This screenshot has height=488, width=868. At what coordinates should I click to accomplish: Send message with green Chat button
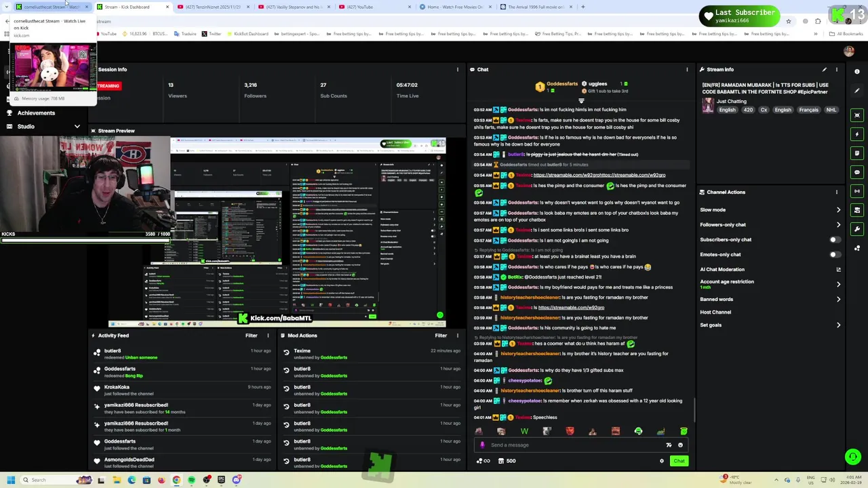point(679,461)
